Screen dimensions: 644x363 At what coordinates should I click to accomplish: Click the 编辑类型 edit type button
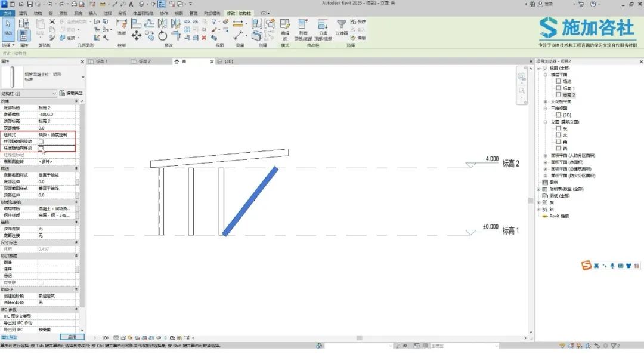[x=71, y=93]
